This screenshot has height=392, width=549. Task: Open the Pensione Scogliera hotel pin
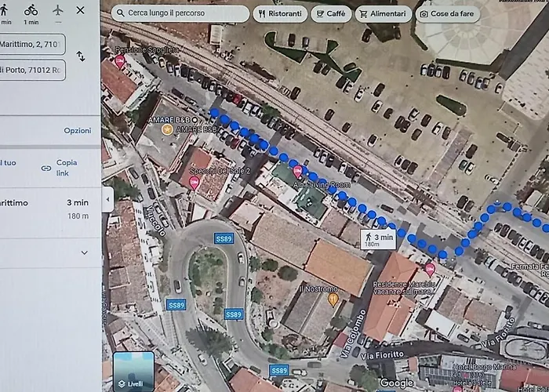click(120, 62)
